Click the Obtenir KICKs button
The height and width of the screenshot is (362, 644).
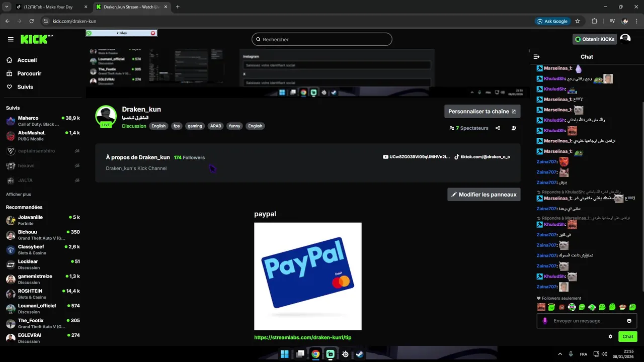click(x=595, y=39)
